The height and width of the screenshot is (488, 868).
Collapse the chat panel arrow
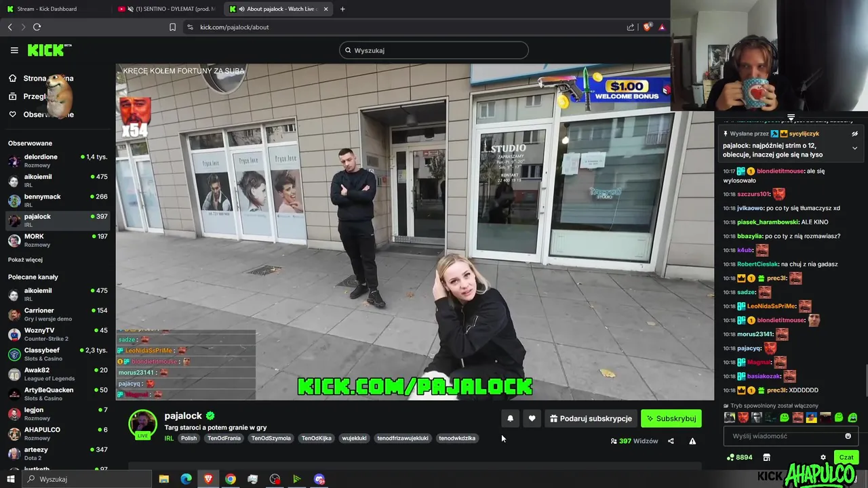(791, 118)
